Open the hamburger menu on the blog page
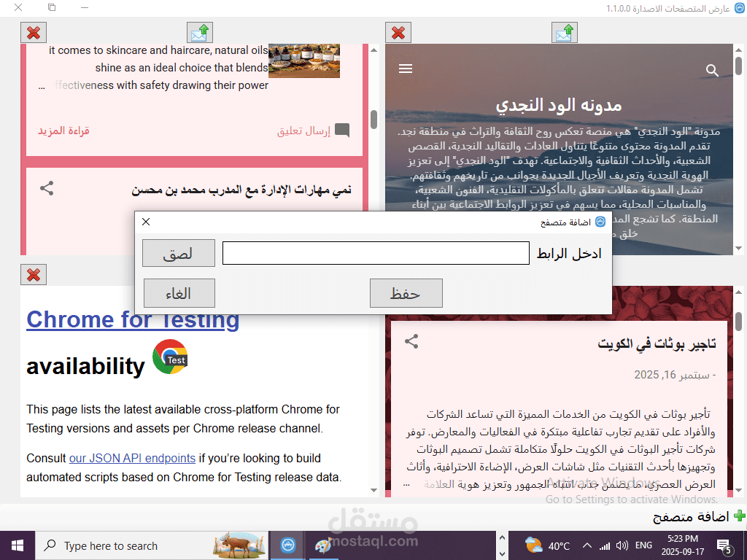Viewport: 747px width, 560px height. click(x=406, y=69)
